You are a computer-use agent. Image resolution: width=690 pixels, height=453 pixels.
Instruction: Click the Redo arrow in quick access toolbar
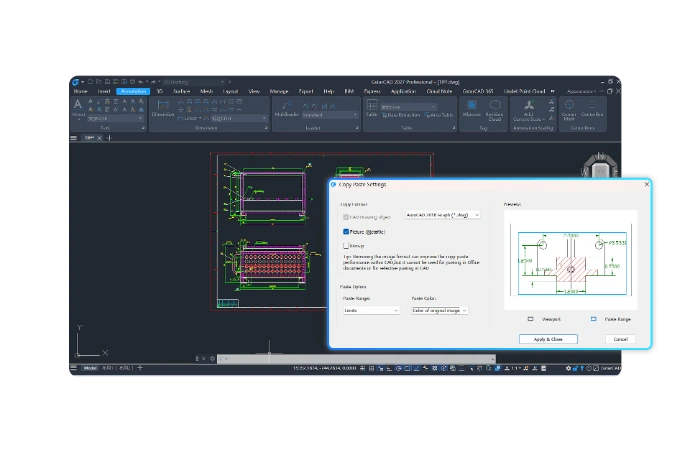pyautogui.click(x=153, y=82)
